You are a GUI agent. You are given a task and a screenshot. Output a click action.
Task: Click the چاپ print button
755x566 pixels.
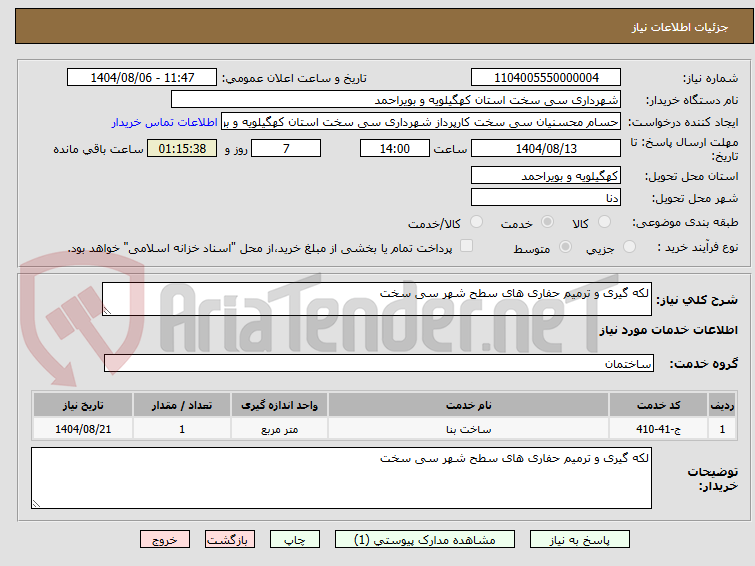coord(295,540)
